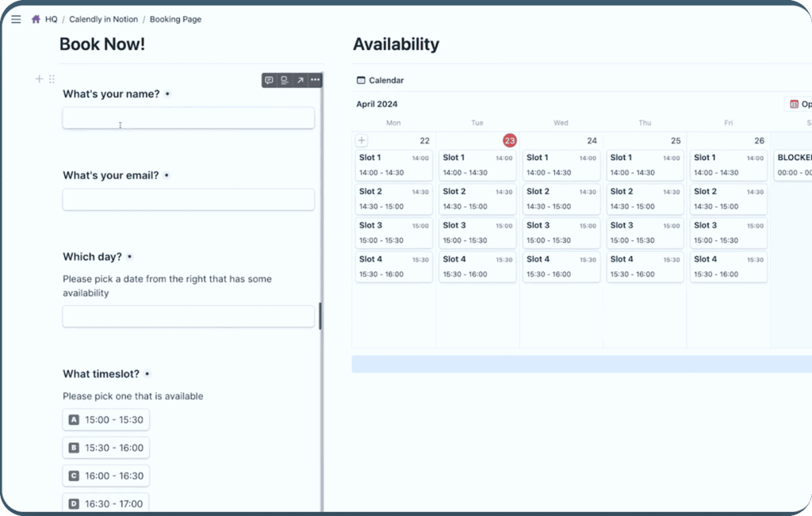Click the Open in Calendar button icon
Image resolution: width=812 pixels, height=516 pixels.
(794, 104)
